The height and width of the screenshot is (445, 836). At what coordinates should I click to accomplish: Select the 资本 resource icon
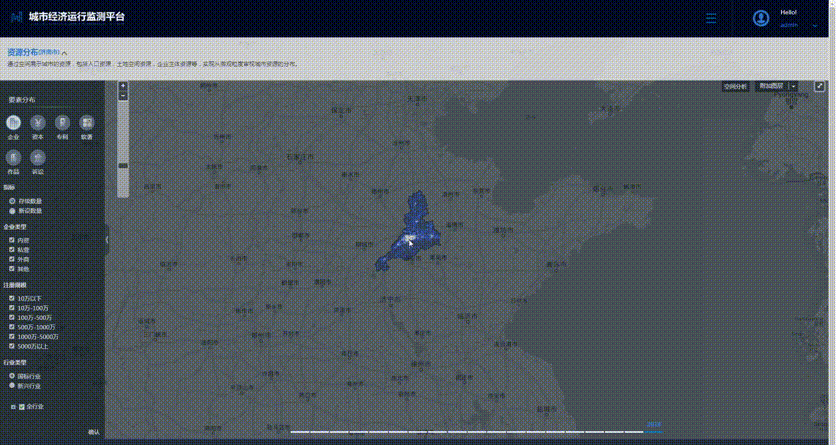tap(38, 123)
